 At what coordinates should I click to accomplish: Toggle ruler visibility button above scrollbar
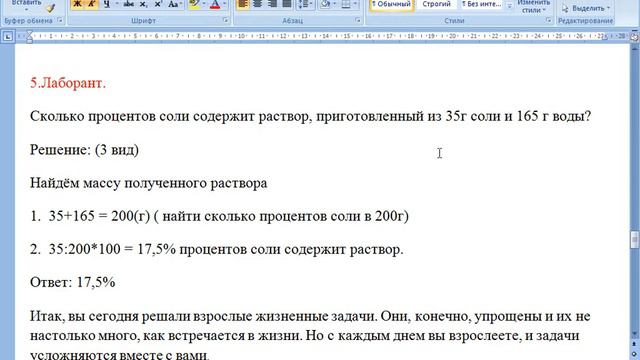click(634, 37)
